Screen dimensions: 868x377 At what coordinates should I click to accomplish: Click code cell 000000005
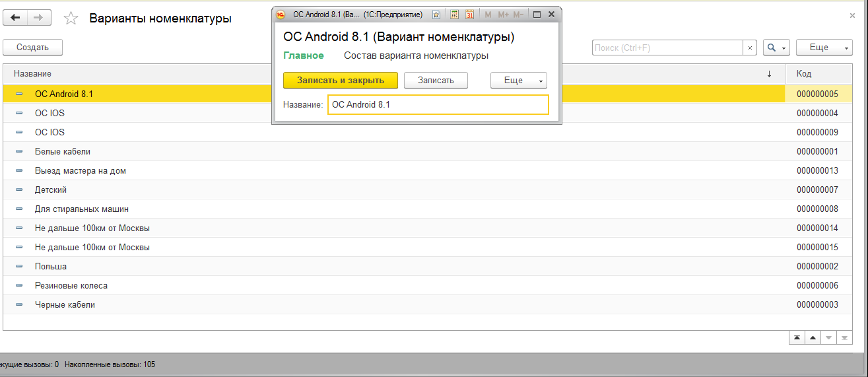click(819, 94)
